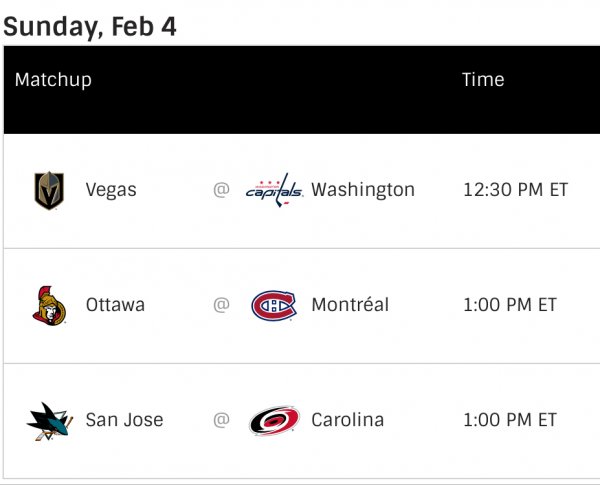600x485 pixels.
Task: Click the @ symbol in the Ottawa–Montréal row
Action: (x=221, y=305)
